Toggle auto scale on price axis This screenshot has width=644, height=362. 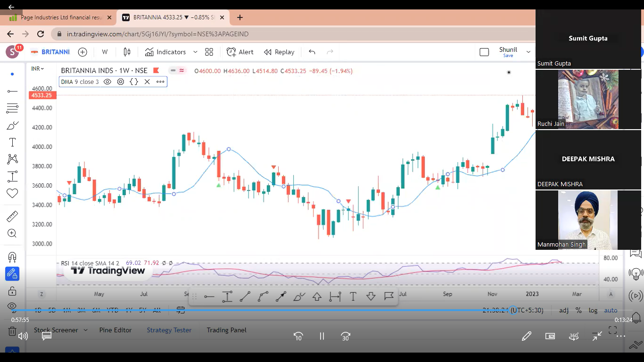[611, 310]
